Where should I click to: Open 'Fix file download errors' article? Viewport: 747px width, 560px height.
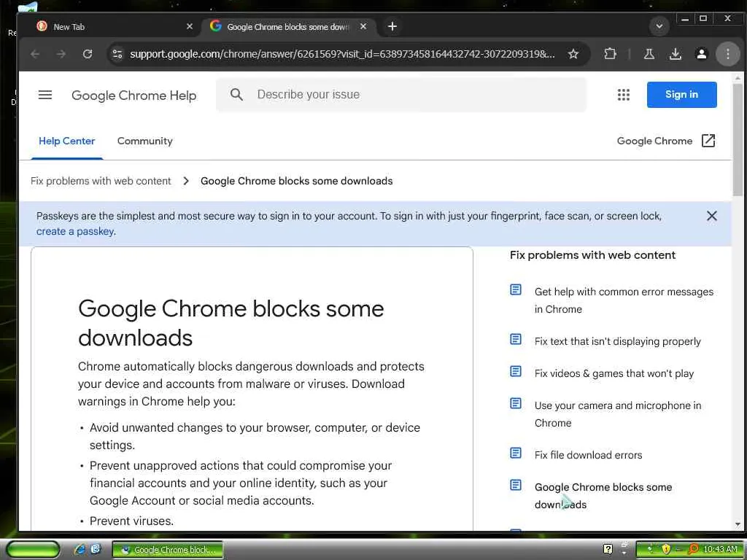(x=588, y=455)
